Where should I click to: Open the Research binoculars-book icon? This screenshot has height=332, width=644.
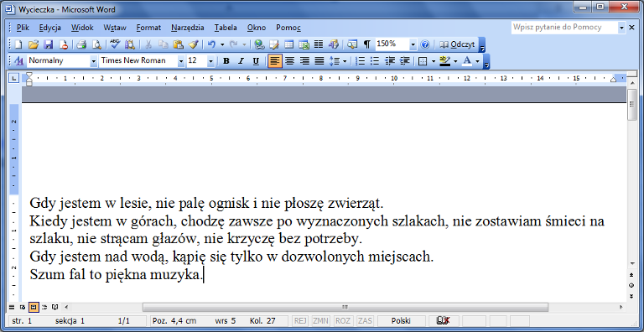coord(130,44)
